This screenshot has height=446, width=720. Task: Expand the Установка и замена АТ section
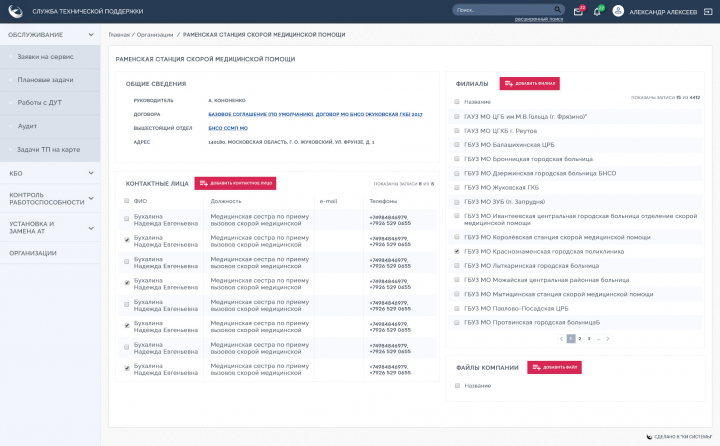[91, 228]
